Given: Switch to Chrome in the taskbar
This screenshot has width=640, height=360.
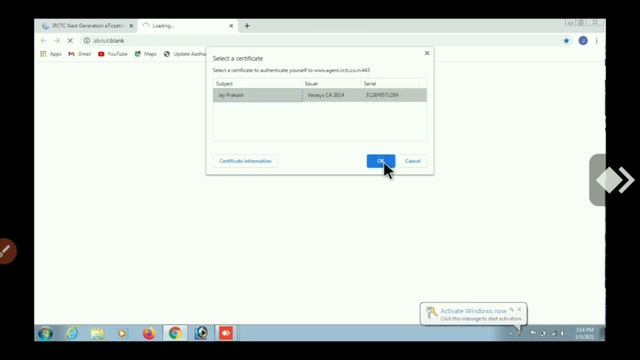Looking at the screenshot, I should click(175, 333).
